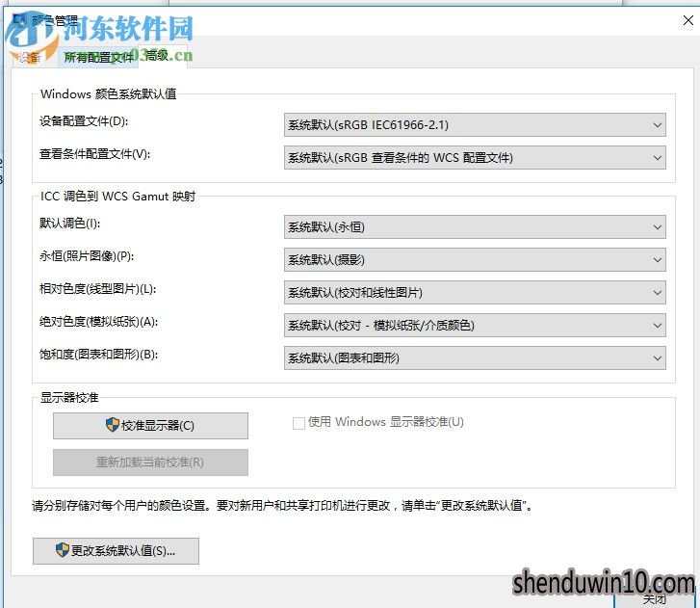
Task: Expand the 永恒(照片图像) 摄影 dropdown
Action: 475,259
